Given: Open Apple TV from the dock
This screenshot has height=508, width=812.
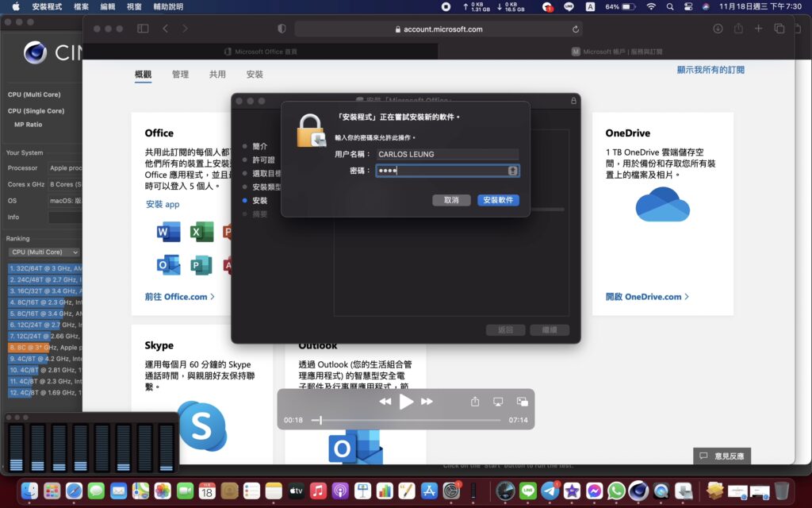Looking at the screenshot, I should click(296, 490).
